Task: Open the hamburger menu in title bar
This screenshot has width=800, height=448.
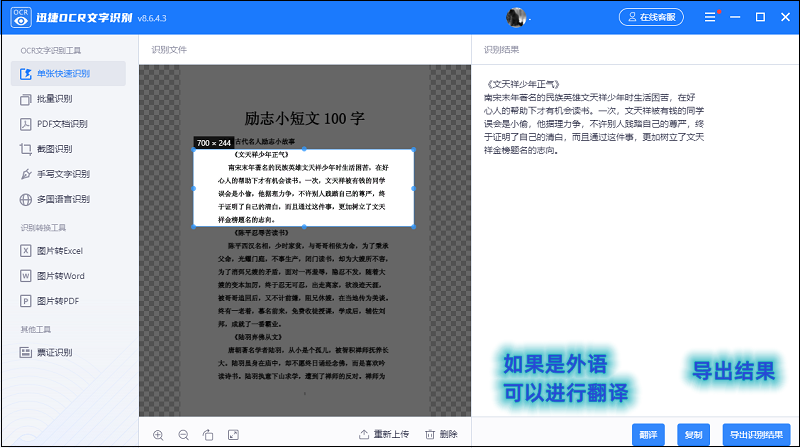Action: (710, 17)
